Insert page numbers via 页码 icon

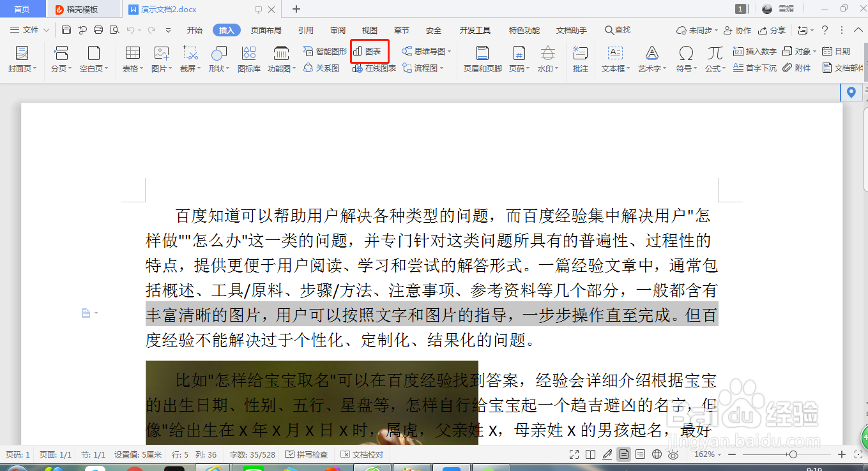pos(519,59)
